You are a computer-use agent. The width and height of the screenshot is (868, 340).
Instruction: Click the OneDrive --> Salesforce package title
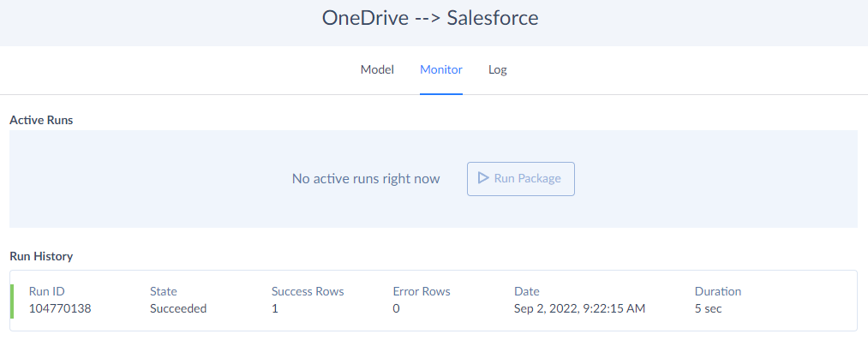(x=430, y=18)
